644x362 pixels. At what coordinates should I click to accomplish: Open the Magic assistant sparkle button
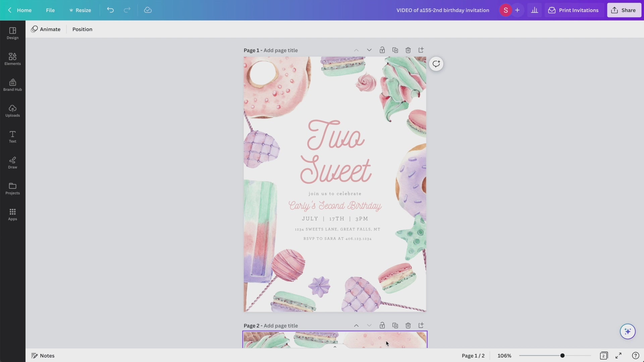pos(628,331)
